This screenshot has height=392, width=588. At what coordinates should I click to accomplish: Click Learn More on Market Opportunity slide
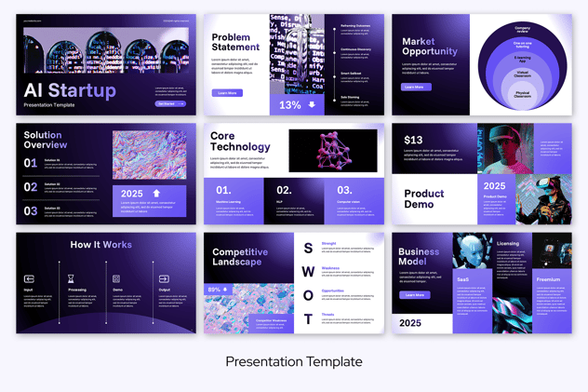[x=416, y=87]
